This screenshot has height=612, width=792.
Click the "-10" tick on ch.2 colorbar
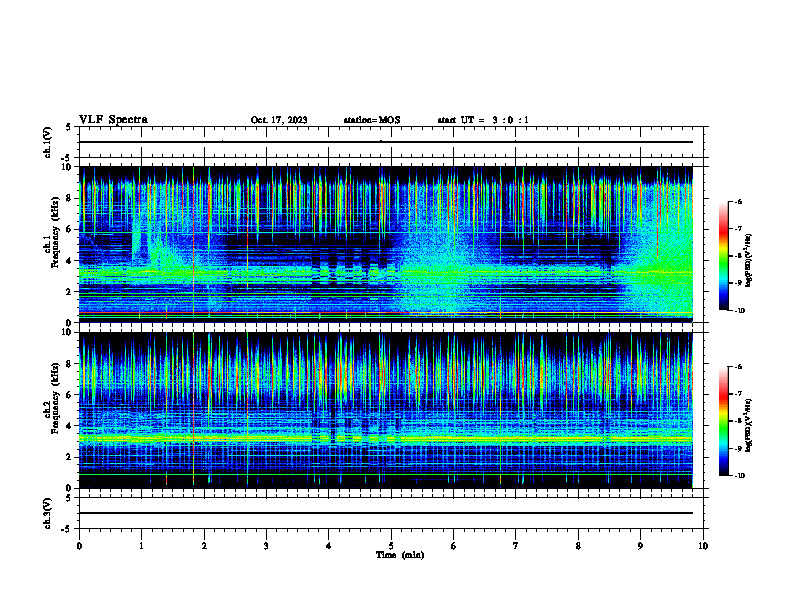pyautogui.click(x=739, y=476)
